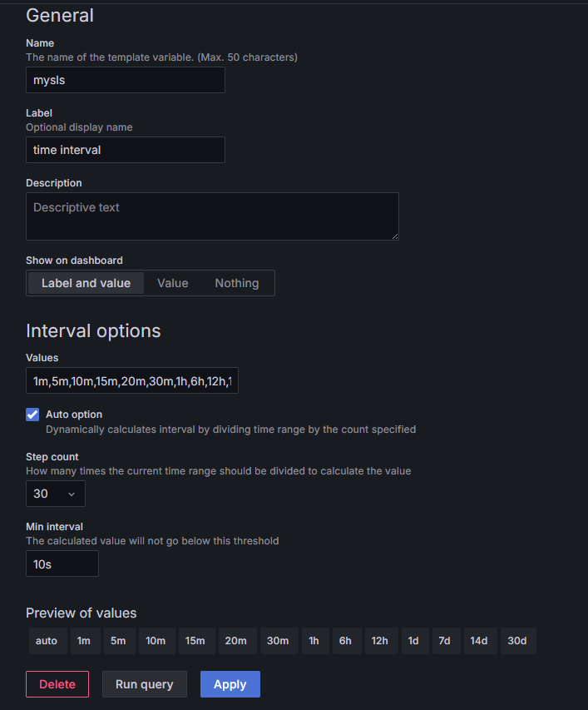This screenshot has width=588, height=710.
Task: Open the Step count dropdown
Action: [x=55, y=494]
